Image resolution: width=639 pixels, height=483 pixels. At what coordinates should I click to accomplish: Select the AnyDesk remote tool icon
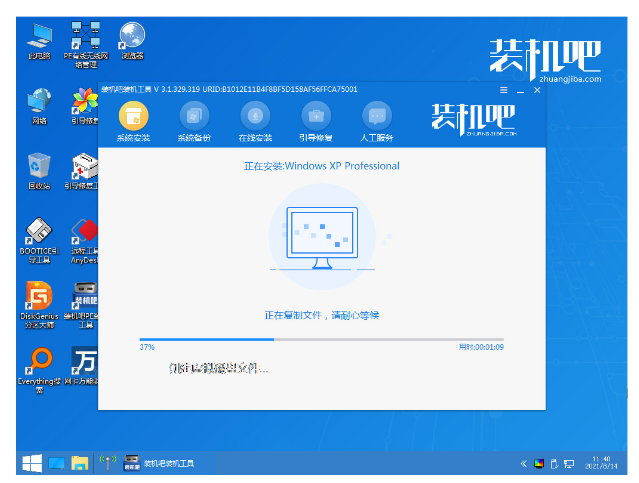pyautogui.click(x=84, y=241)
